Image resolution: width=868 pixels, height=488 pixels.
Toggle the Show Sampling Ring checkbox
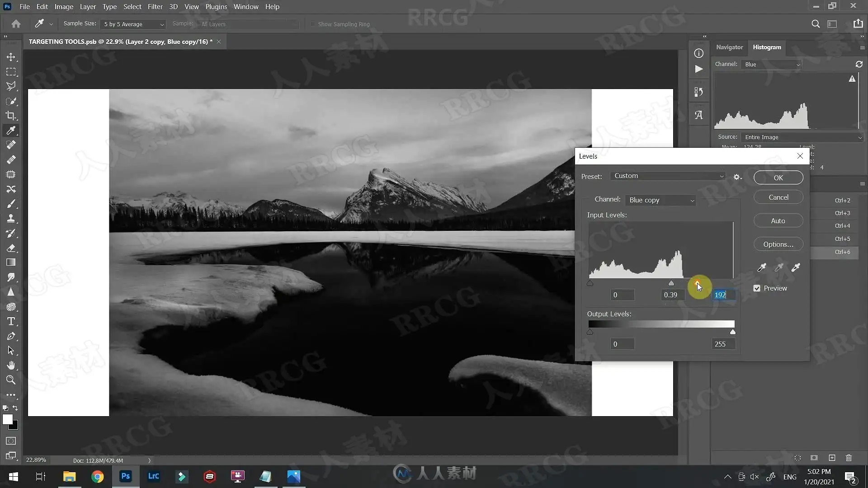312,24
